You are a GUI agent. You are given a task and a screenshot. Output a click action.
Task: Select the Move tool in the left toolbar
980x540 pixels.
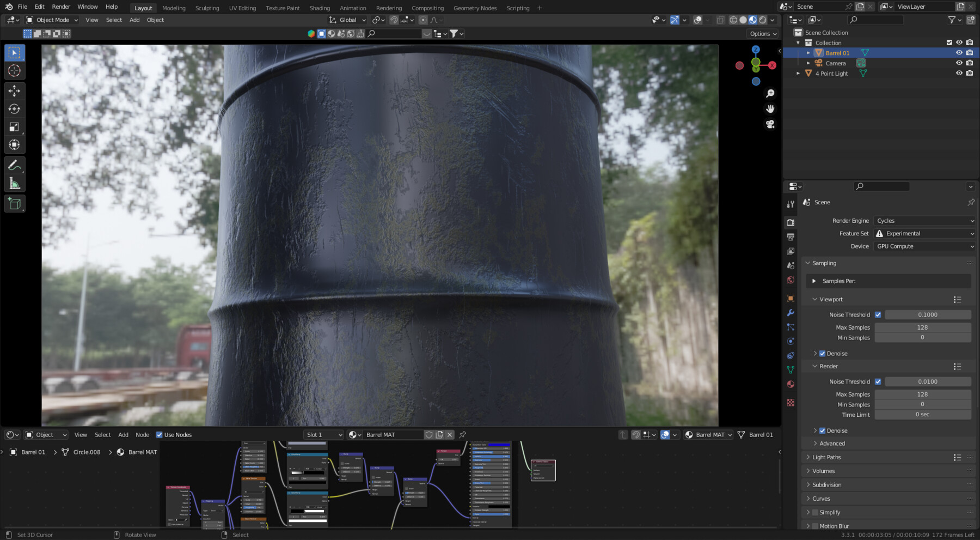click(x=14, y=92)
